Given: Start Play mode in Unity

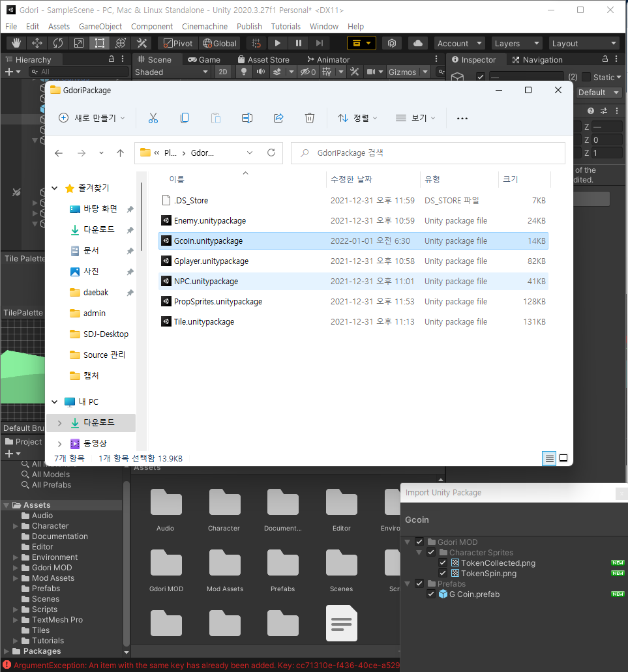Looking at the screenshot, I should click(x=277, y=43).
